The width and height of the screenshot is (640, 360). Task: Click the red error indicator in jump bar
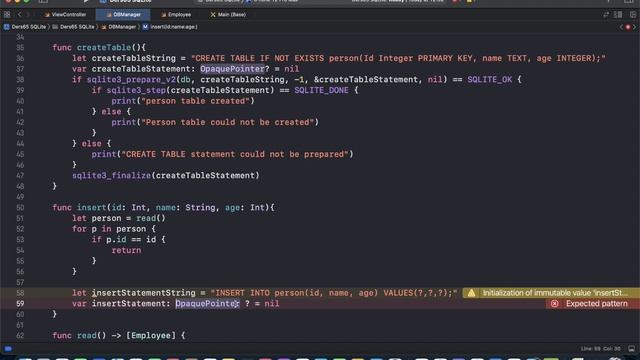628,27
